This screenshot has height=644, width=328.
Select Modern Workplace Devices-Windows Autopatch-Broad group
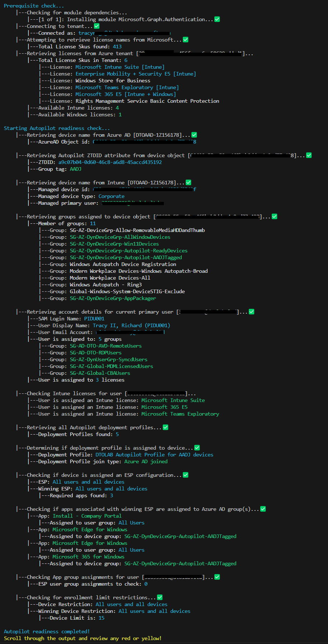pyautogui.click(x=139, y=271)
